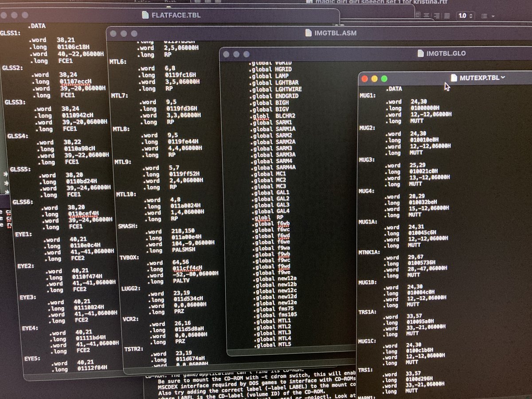The height and width of the screenshot is (399, 532).
Task: Click the MUG1: label in MUTEXP.TBL
Action: click(368, 95)
